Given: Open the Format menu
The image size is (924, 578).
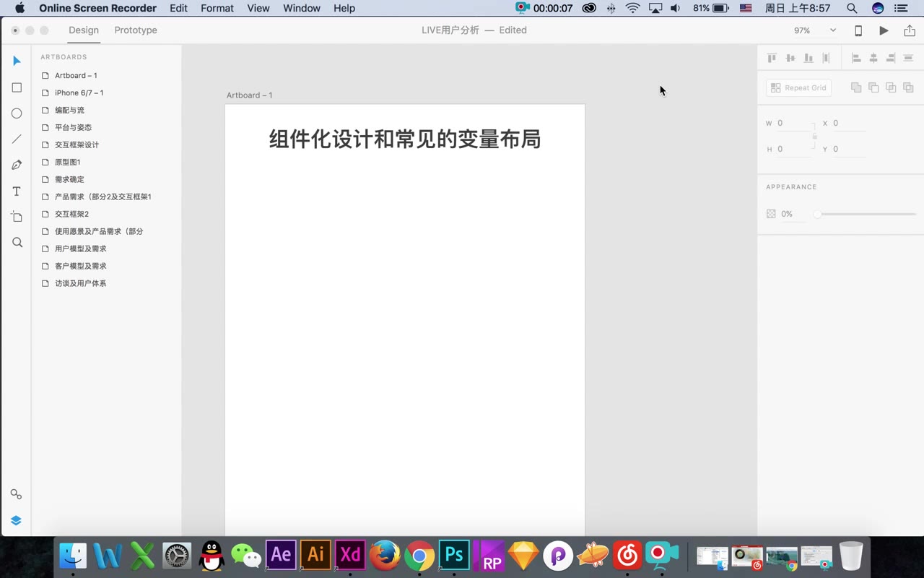Looking at the screenshot, I should [x=217, y=8].
